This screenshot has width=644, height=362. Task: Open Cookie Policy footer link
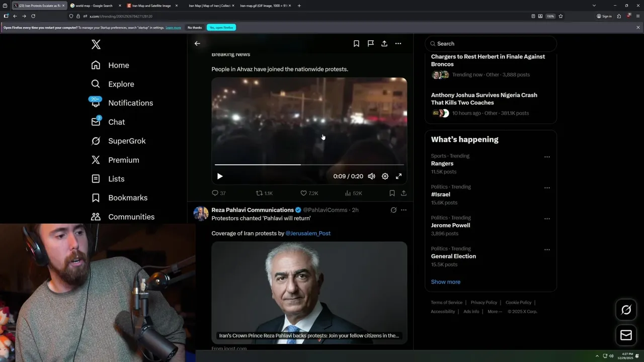[519, 303]
